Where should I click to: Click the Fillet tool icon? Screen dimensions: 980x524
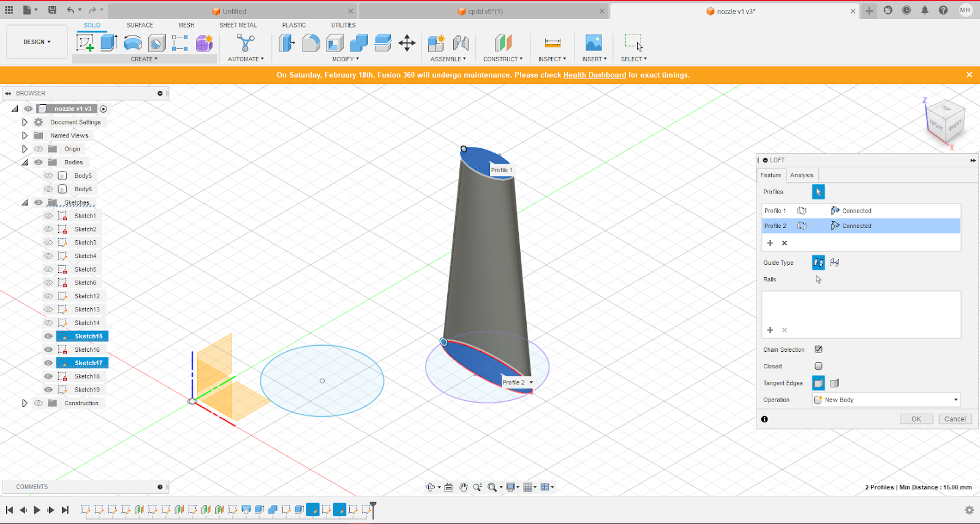coord(311,43)
